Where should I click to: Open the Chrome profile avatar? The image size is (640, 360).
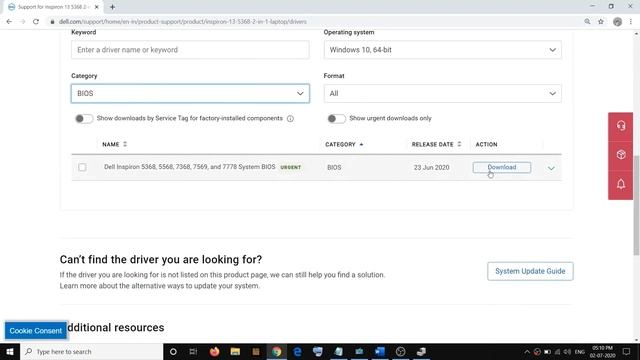coord(618,22)
